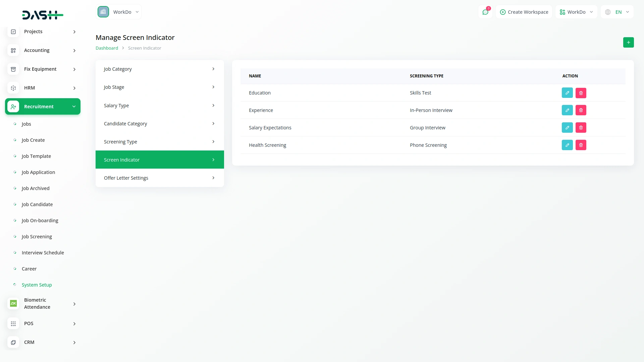Open the Job Template submenu item
Screen dimensions: 644x362
(36, 156)
